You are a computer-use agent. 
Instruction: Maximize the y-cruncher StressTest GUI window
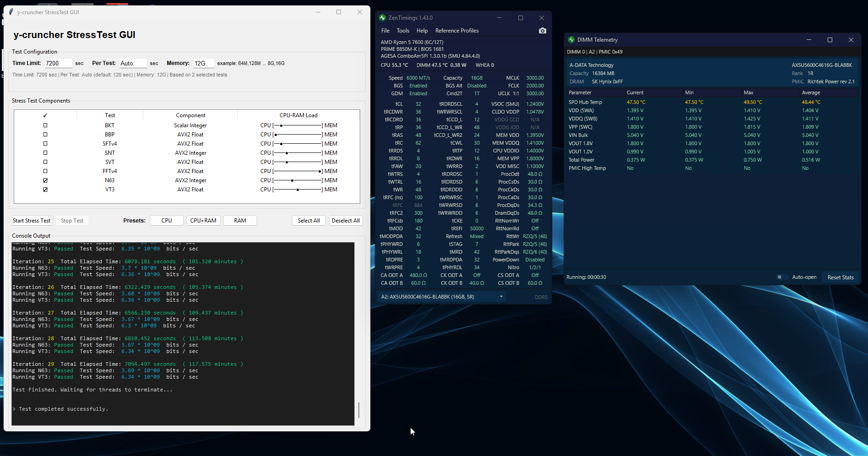coord(339,12)
